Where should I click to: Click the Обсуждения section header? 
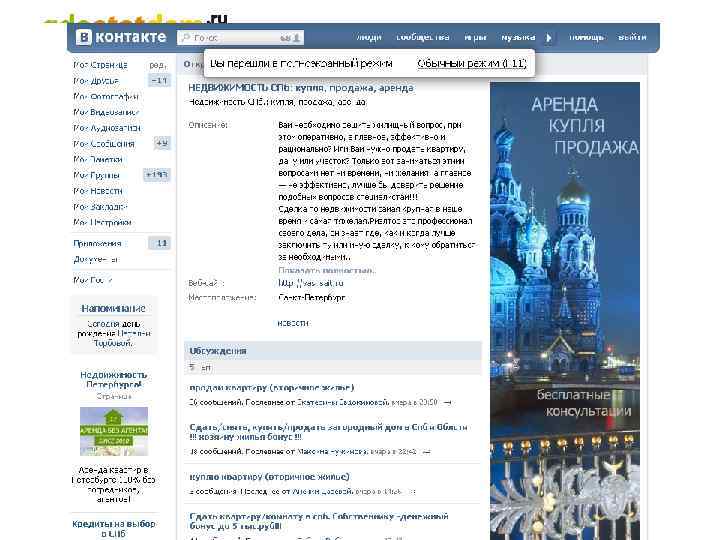click(x=333, y=351)
